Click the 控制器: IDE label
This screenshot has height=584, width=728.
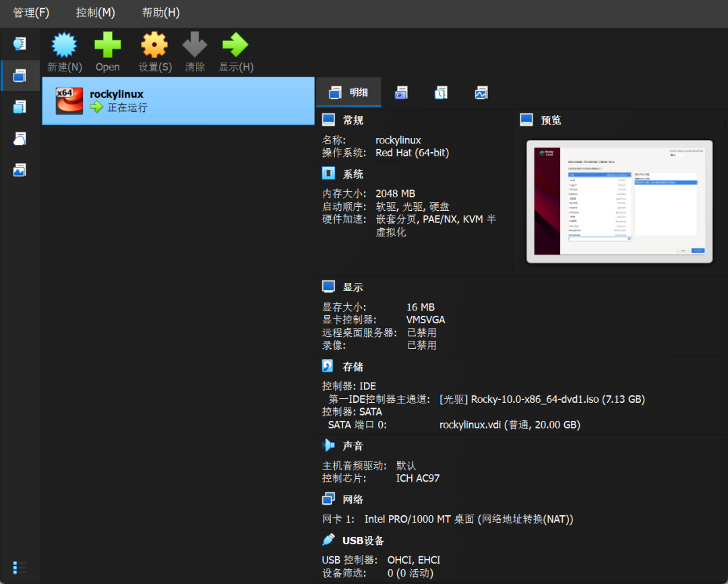349,387
